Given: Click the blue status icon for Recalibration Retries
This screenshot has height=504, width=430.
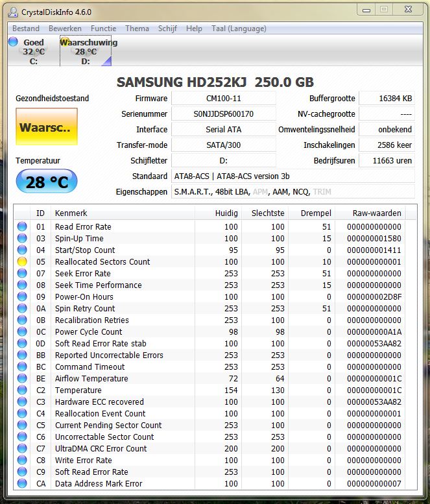Looking at the screenshot, I should (22, 320).
